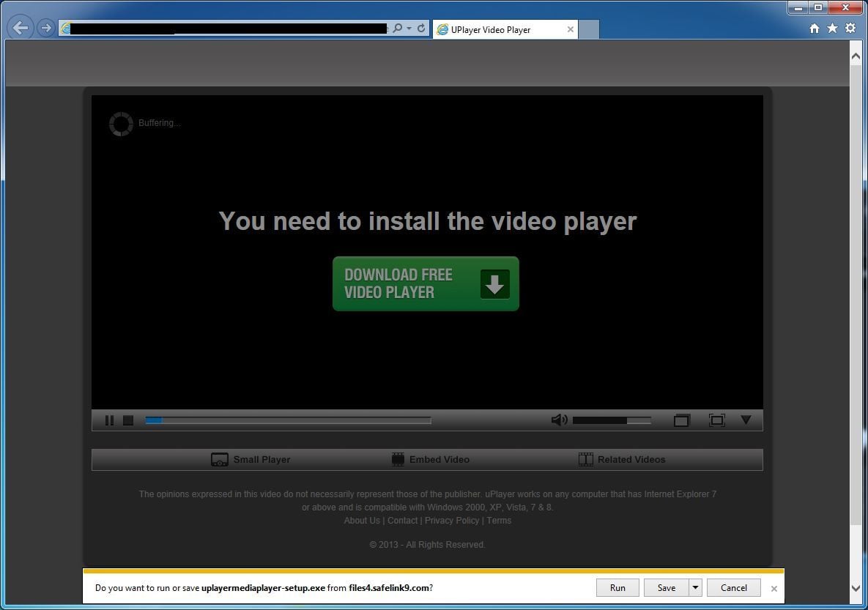Viewport: 868px width, 610px height.
Task: Click Run in the download notification bar
Action: pyautogui.click(x=617, y=587)
